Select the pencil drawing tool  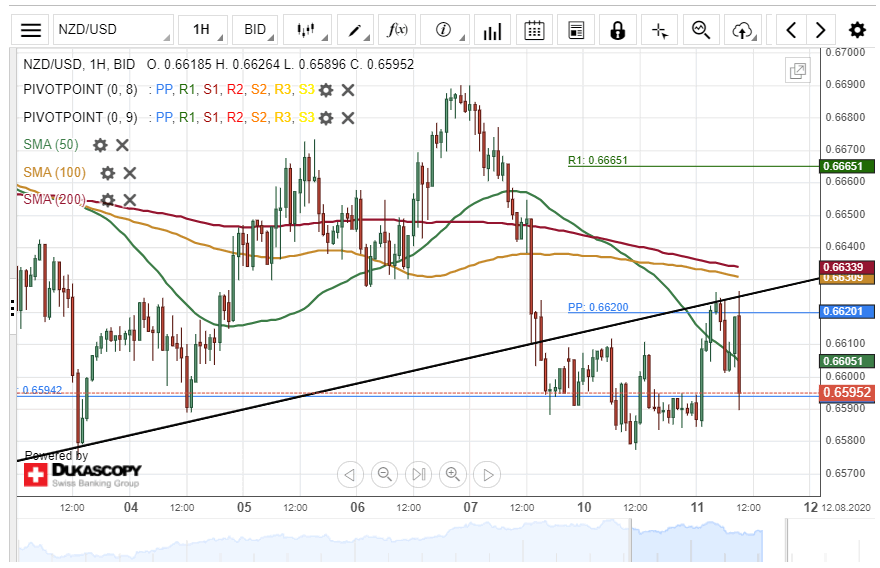click(356, 30)
